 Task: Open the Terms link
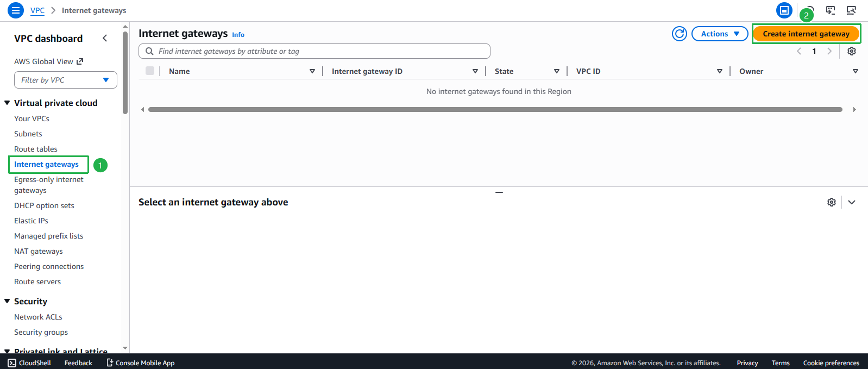coord(781,363)
